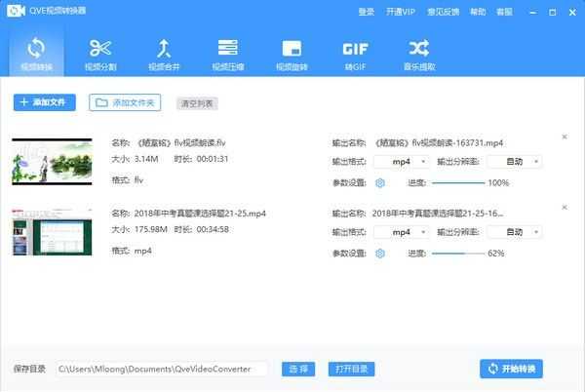Image resolution: width=585 pixels, height=392 pixels.
Task: Open the 视频压缩 compress tool
Action: 228,54
